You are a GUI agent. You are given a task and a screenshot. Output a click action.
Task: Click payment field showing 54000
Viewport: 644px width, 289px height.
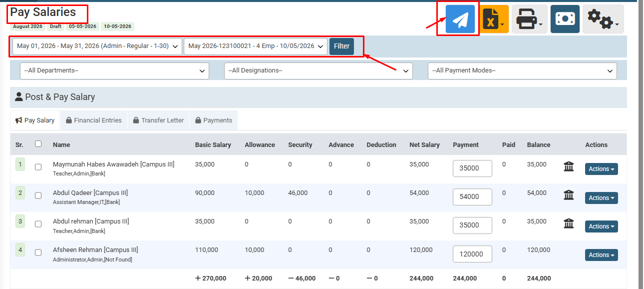[472, 197]
